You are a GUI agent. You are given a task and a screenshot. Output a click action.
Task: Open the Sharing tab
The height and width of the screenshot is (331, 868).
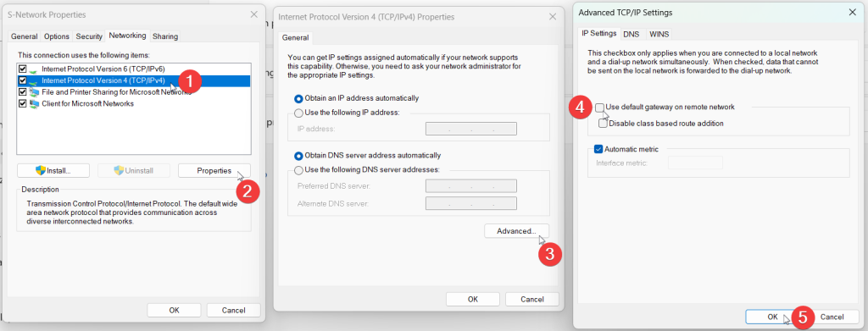pos(165,36)
